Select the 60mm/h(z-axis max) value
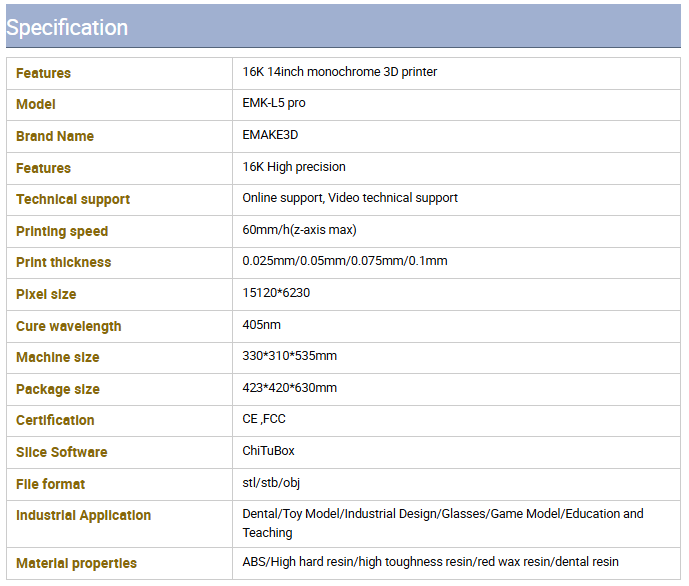 click(299, 230)
